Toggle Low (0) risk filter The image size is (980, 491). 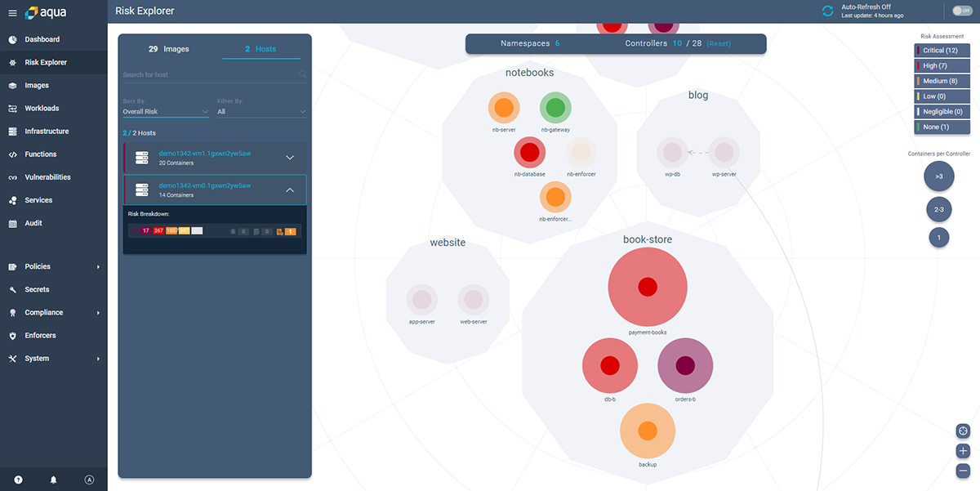[x=942, y=96]
